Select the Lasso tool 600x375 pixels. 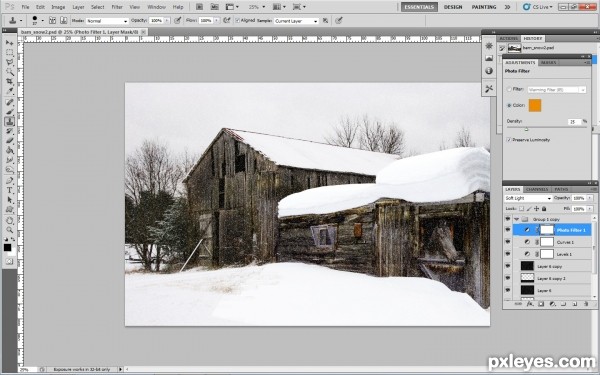[9, 62]
